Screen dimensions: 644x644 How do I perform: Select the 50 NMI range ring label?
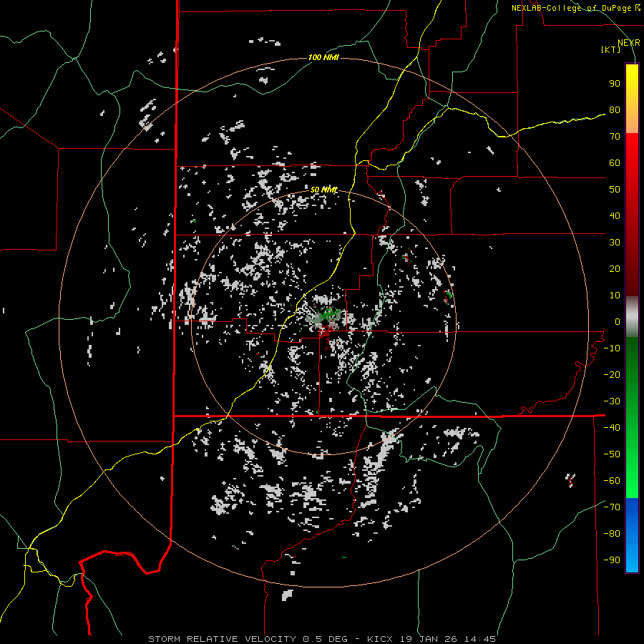tap(323, 190)
